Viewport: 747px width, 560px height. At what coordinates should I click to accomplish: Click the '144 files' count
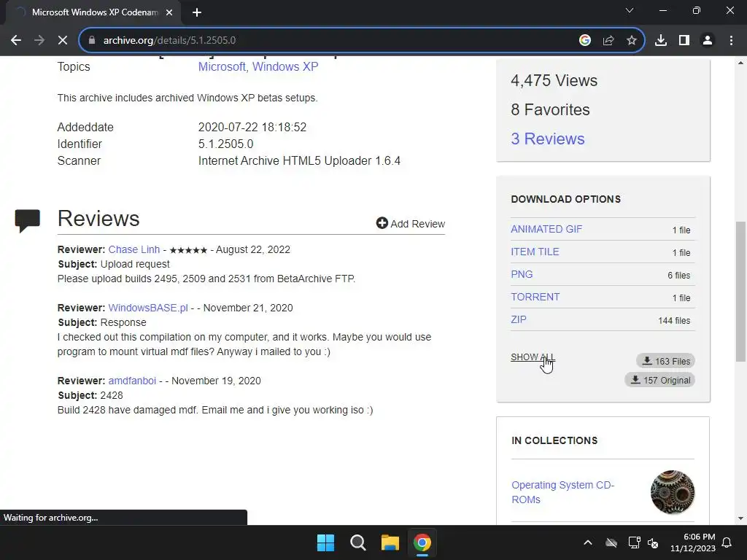point(674,321)
